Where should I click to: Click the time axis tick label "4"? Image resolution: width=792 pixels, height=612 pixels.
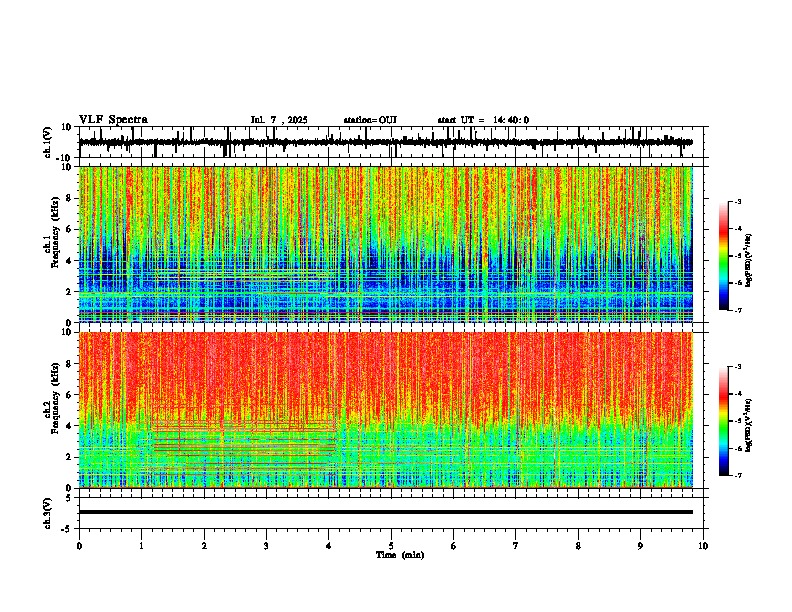point(329,546)
